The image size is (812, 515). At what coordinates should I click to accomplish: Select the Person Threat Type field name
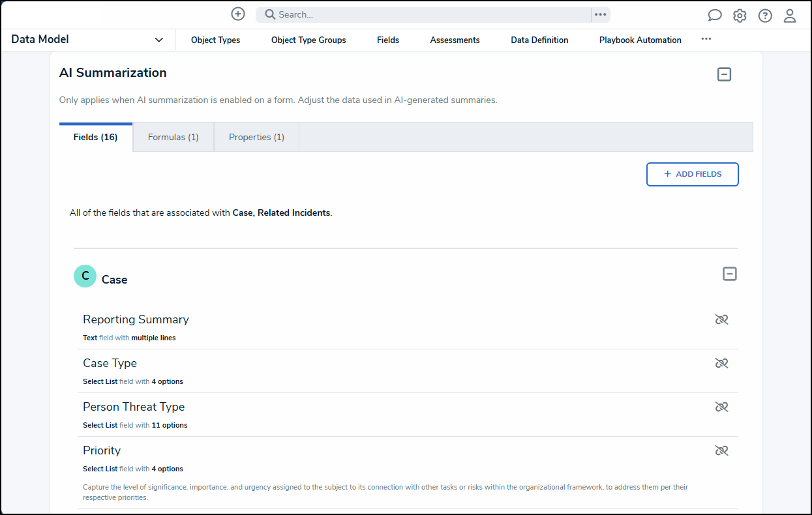pos(134,407)
